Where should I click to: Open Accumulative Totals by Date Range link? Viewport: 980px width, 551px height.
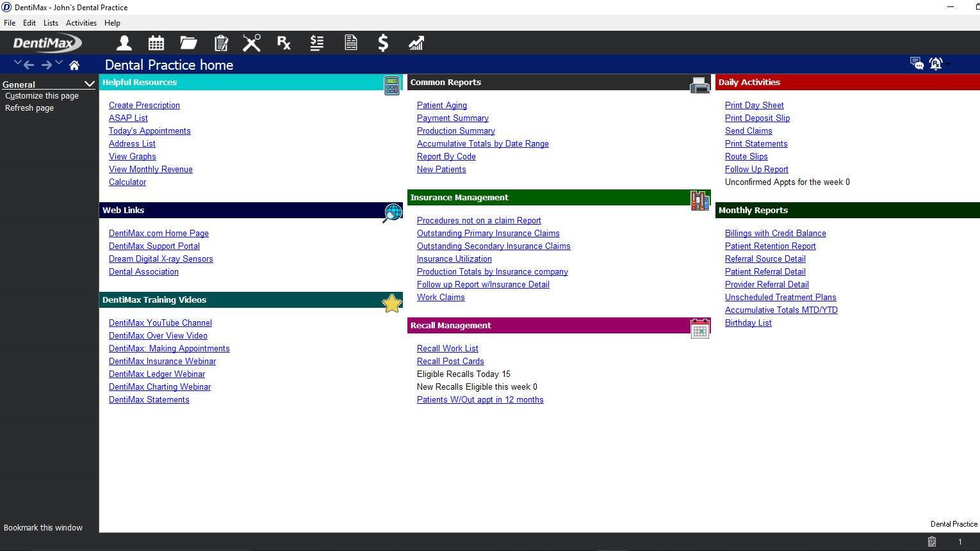[483, 144]
